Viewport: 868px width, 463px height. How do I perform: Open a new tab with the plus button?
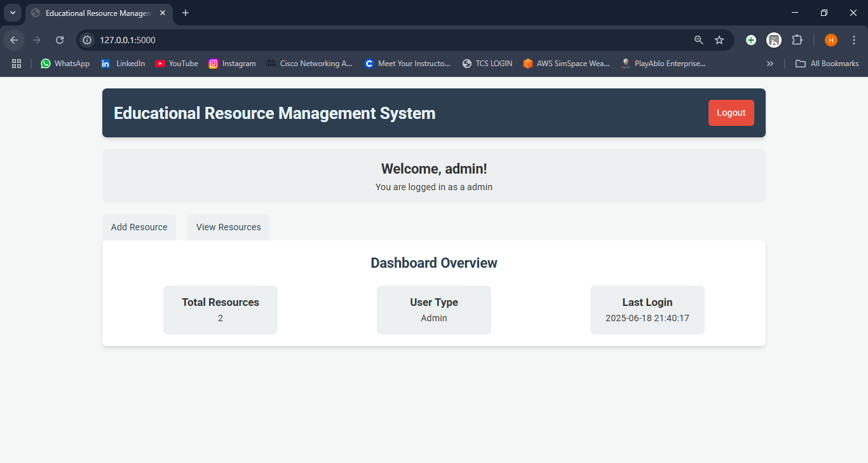coord(186,13)
